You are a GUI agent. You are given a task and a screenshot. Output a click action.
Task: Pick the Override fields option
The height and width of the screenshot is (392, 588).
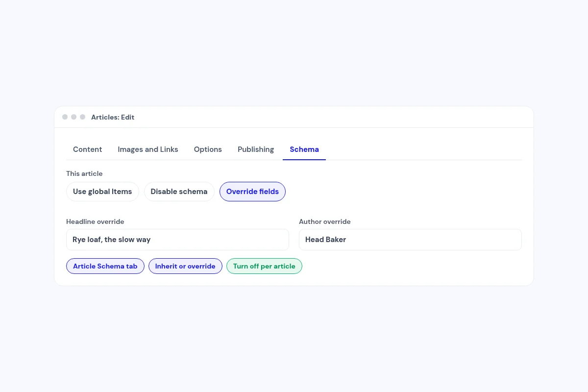click(252, 192)
